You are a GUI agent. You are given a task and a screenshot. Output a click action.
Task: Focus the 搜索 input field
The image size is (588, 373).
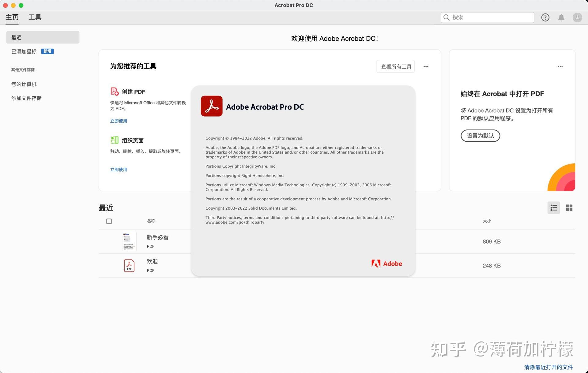pyautogui.click(x=488, y=17)
